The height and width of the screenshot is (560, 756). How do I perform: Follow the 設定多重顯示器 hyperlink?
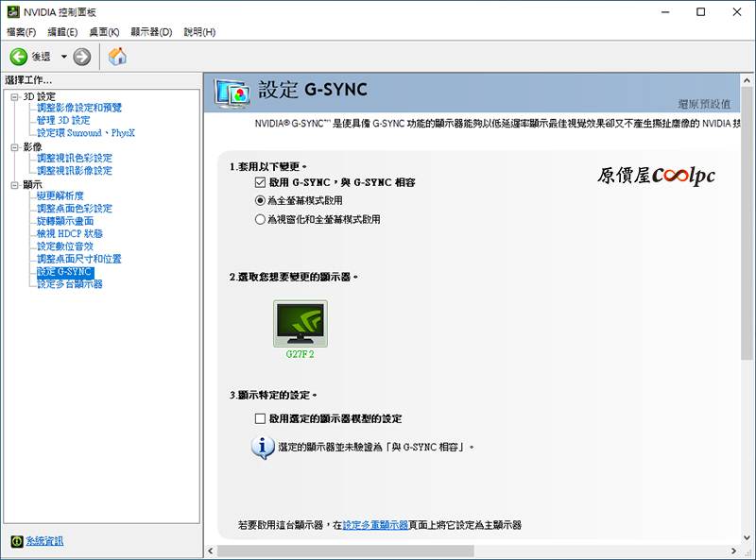tap(375, 525)
